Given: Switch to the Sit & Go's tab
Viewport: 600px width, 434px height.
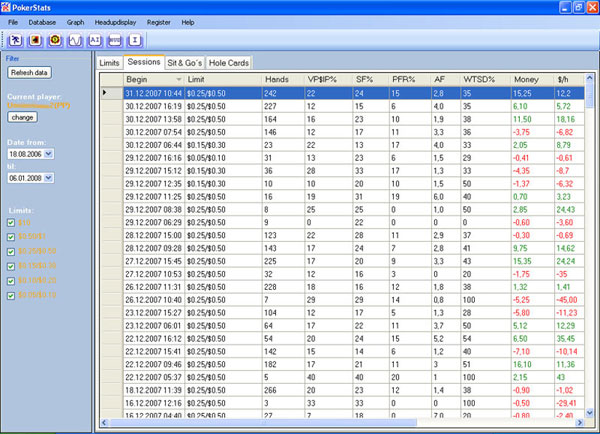Looking at the screenshot, I should tap(185, 63).
